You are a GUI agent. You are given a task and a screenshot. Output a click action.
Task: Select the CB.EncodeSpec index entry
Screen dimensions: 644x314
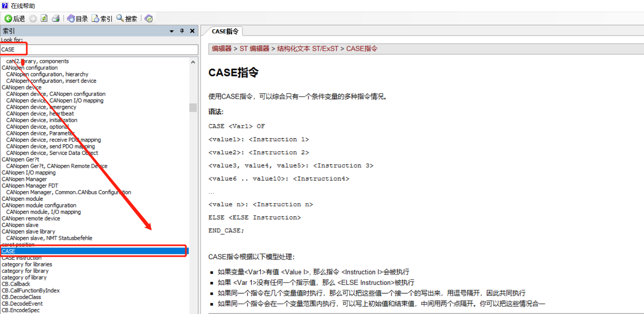[x=21, y=310]
